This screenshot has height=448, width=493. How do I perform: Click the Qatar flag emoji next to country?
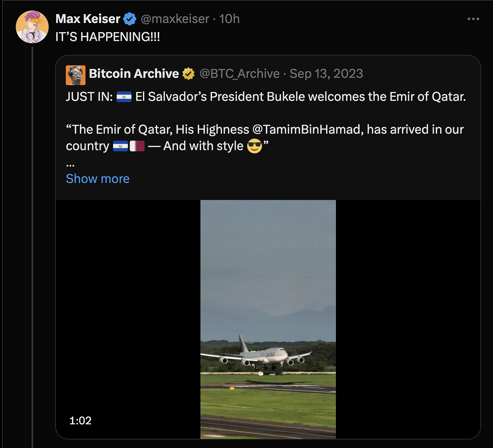pyautogui.click(x=137, y=146)
